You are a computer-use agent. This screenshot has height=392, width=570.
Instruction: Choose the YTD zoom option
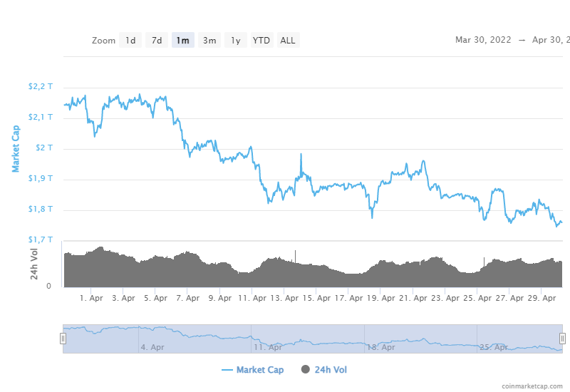click(261, 41)
